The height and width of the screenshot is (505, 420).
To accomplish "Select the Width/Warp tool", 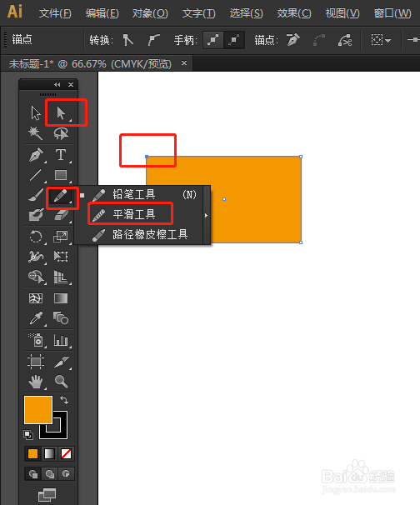I will (36, 257).
